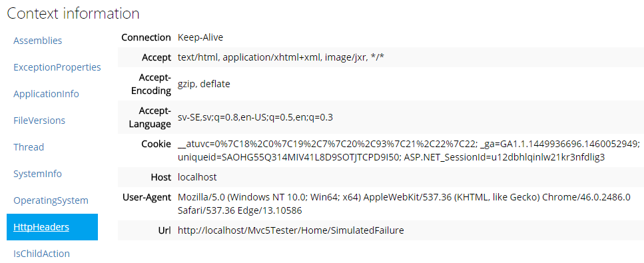Select ExceptionProperties in the sidebar
Image resolution: width=644 pixels, height=263 pixels.
(57, 67)
